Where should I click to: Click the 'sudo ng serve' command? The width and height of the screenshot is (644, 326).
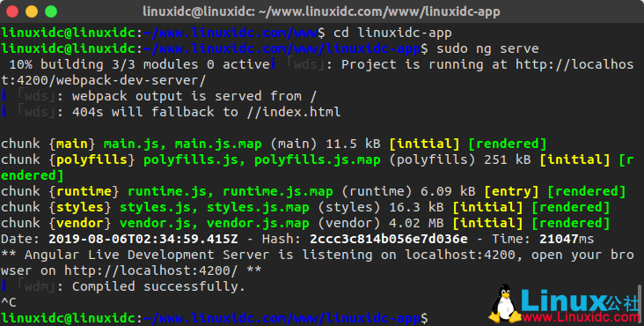[487, 48]
